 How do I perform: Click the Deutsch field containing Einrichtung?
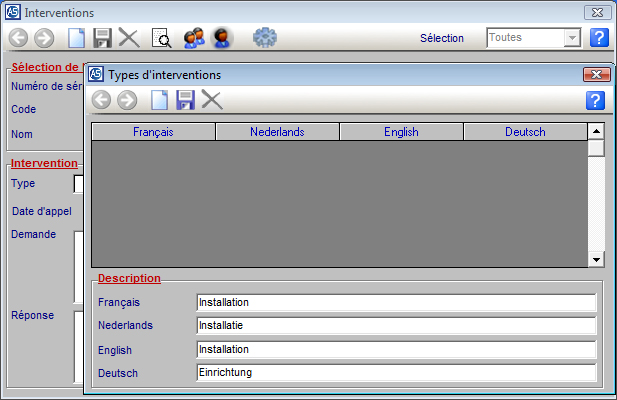click(x=396, y=372)
